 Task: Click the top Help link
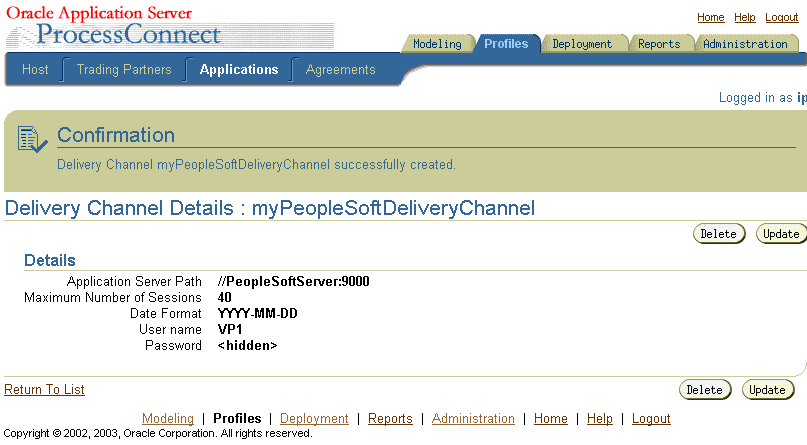(x=745, y=17)
